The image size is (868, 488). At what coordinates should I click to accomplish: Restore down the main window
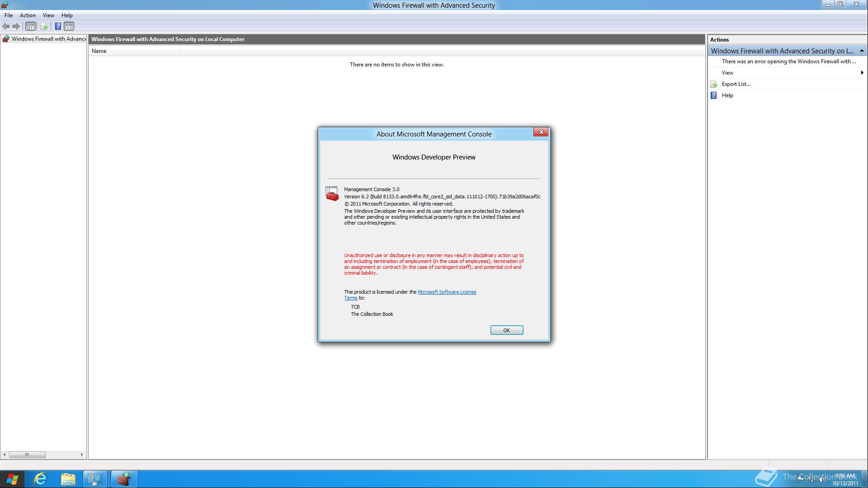[x=840, y=5]
